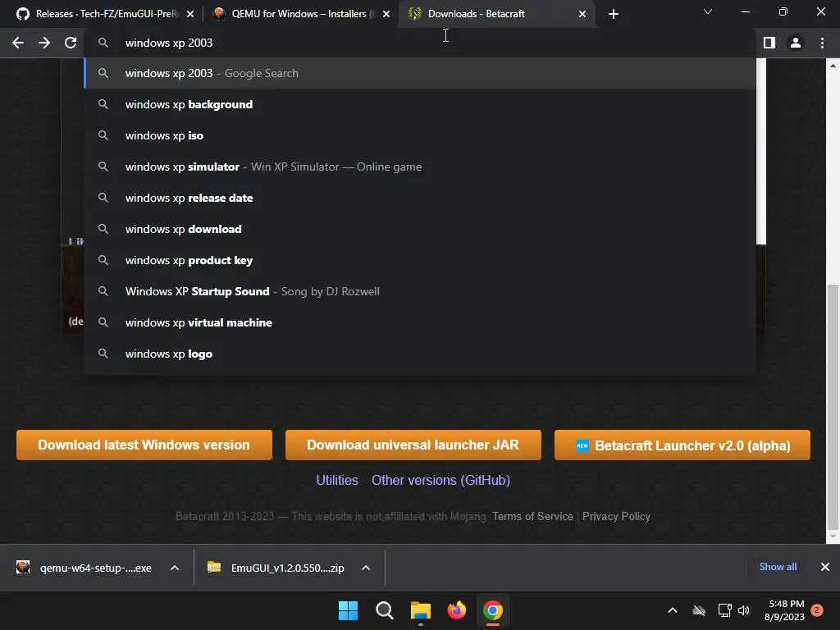Open the clock showing 5:48 PM
The image size is (840, 630).
(786, 610)
